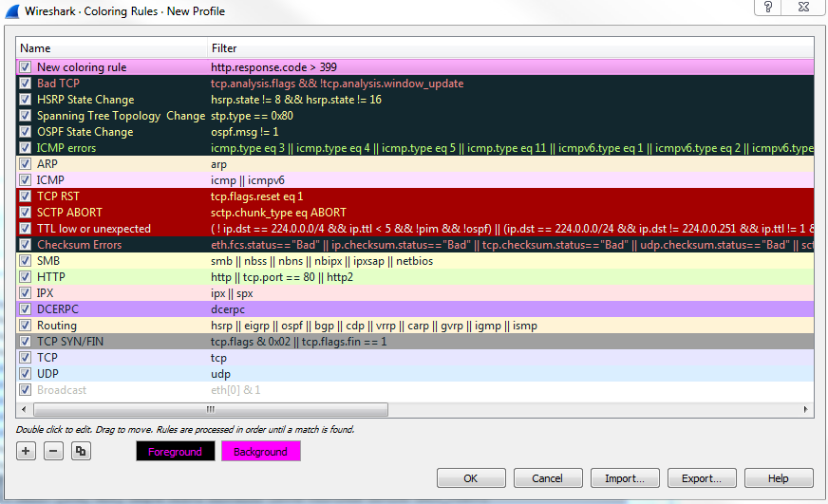828x504 pixels.
Task: Uncheck the DCERPC checkbox
Action: coord(25,308)
